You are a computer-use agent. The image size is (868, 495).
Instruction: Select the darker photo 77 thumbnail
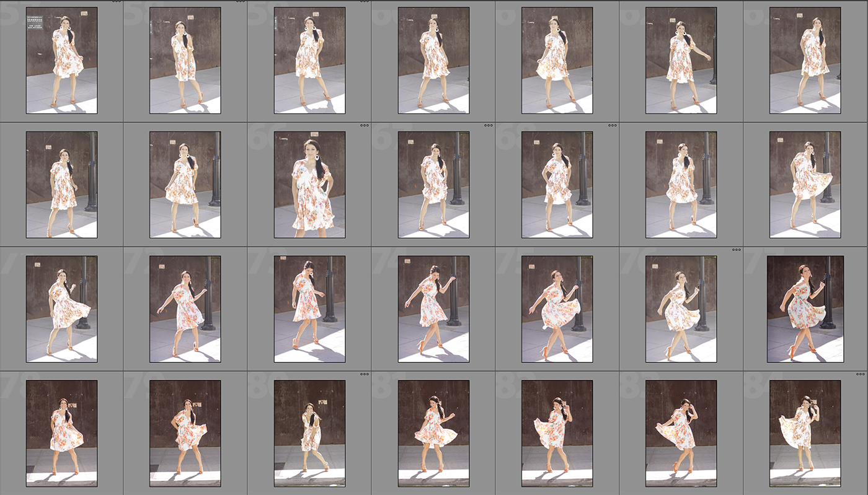pos(805,309)
